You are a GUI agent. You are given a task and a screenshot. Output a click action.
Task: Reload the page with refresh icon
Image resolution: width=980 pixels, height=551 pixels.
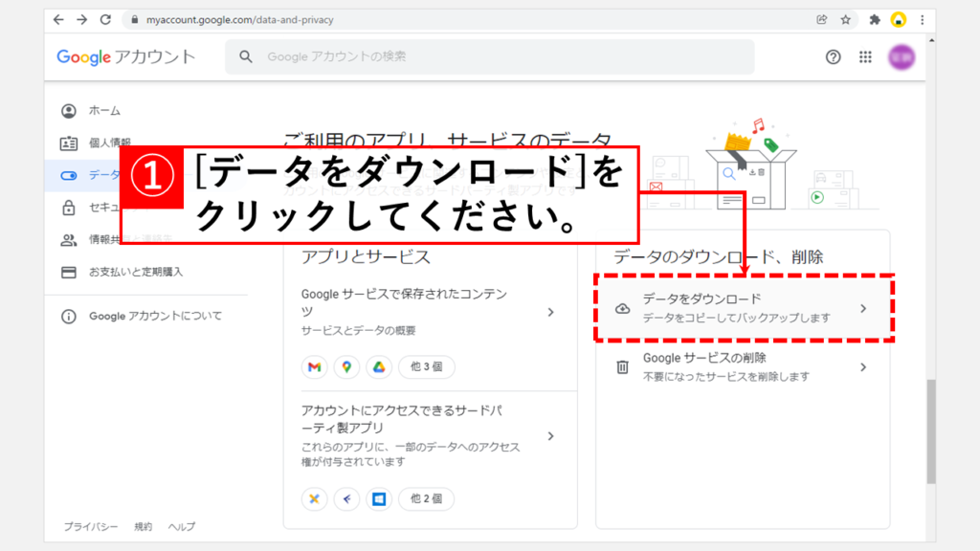tap(105, 19)
